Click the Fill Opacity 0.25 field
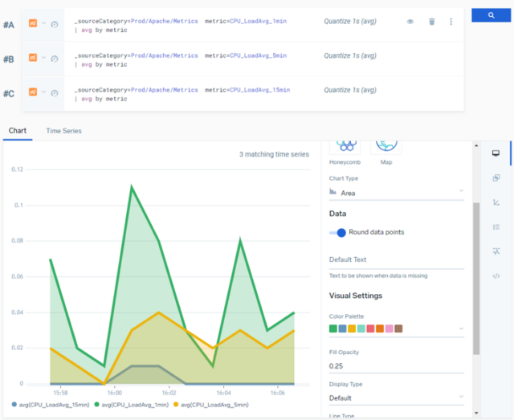 pos(397,366)
